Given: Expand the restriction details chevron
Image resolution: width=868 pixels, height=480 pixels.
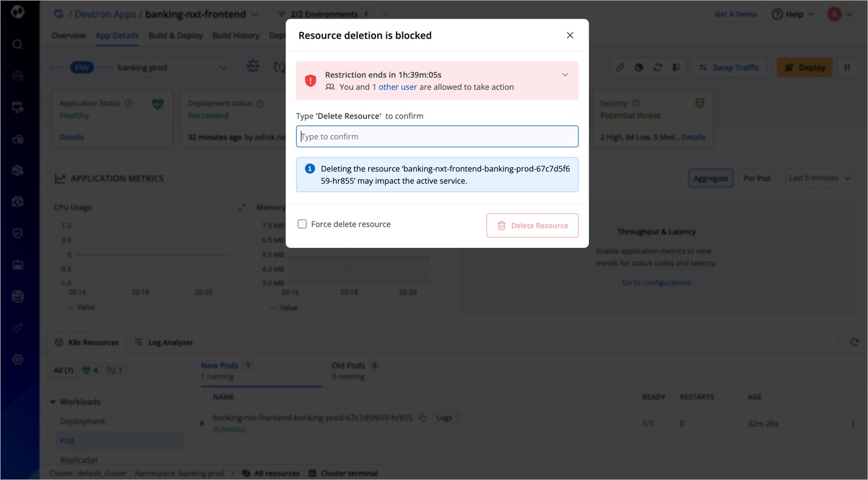Looking at the screenshot, I should pyautogui.click(x=565, y=75).
